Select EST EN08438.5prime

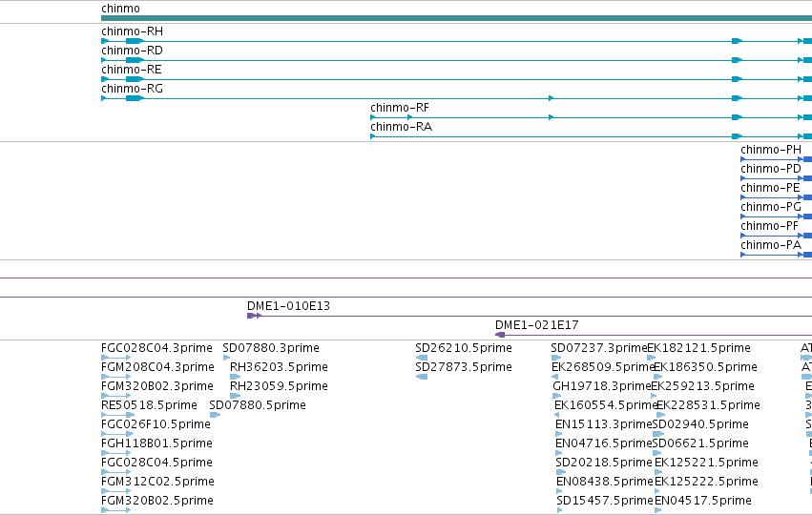point(605,483)
